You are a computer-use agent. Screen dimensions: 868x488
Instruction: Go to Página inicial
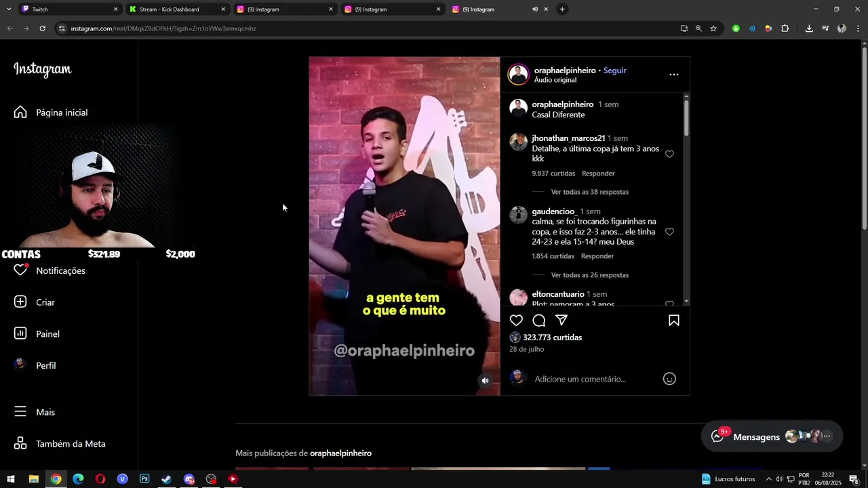(x=51, y=113)
